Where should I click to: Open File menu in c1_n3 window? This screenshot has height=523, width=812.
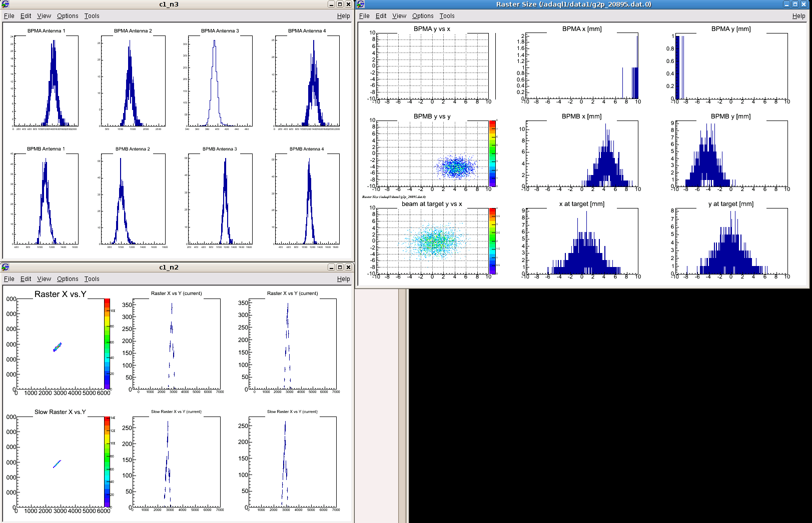coord(9,16)
